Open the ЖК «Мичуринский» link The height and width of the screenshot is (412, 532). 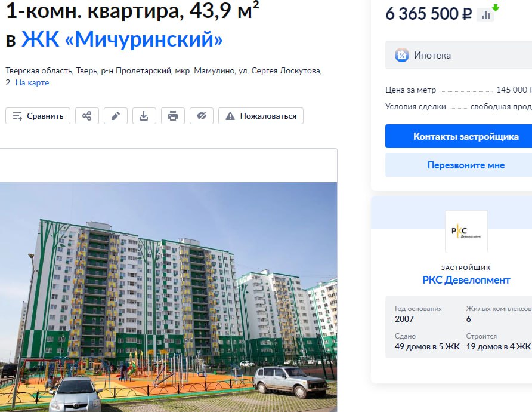click(x=122, y=39)
